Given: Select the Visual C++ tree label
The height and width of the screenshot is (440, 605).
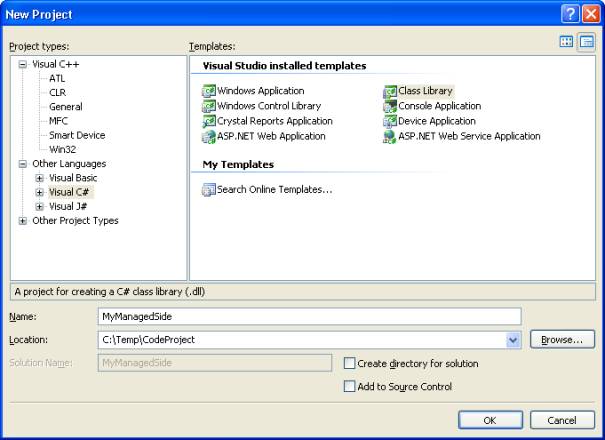Looking at the screenshot, I should [56, 64].
